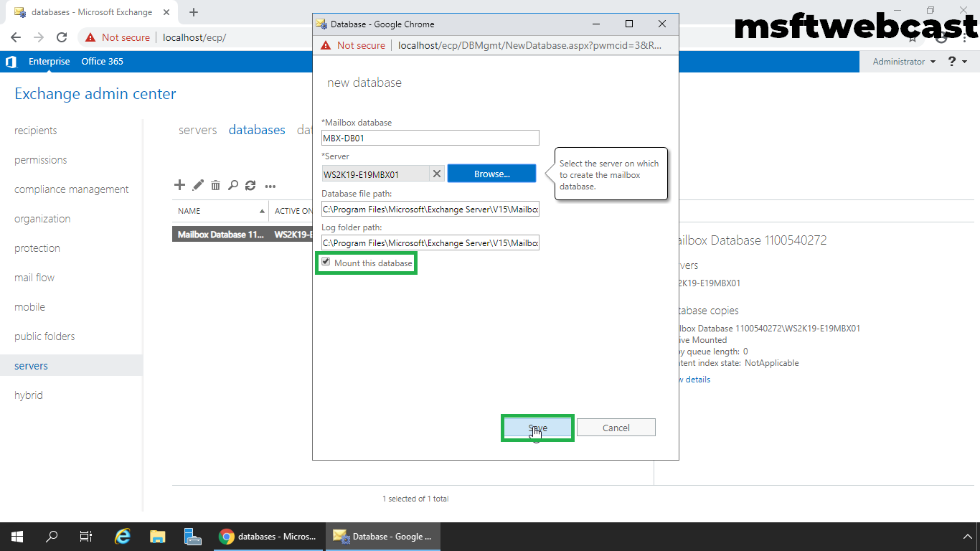Click the edit pencil icon in toolbar
The width and height of the screenshot is (980, 551).
coord(198,185)
